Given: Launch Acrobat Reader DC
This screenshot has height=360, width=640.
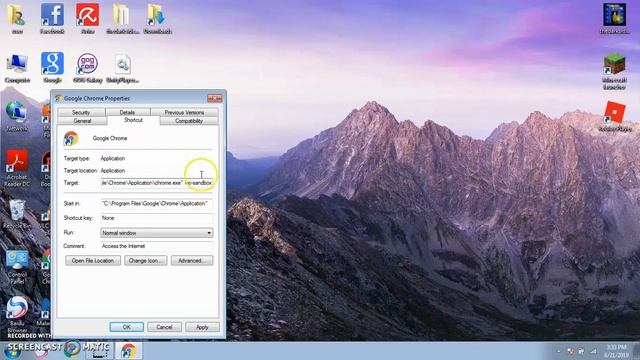Looking at the screenshot, I should pyautogui.click(x=17, y=167).
